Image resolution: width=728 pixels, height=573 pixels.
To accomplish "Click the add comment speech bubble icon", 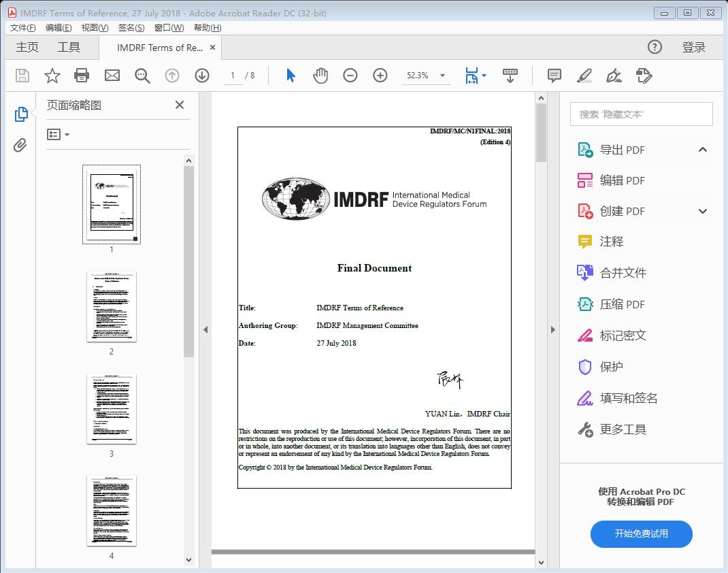I will point(554,76).
